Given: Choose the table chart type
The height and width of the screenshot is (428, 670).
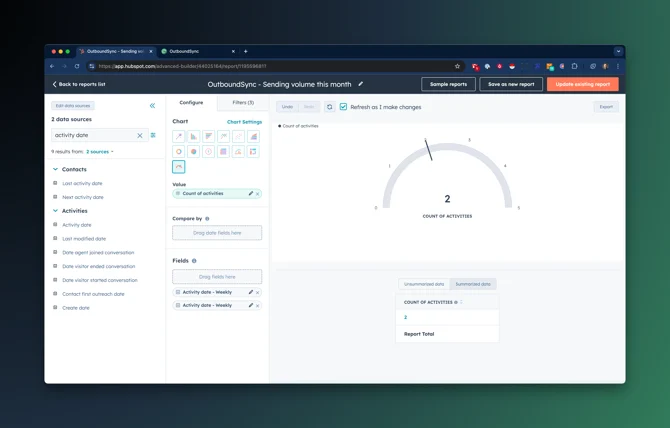Looking at the screenshot, I should click(x=223, y=152).
